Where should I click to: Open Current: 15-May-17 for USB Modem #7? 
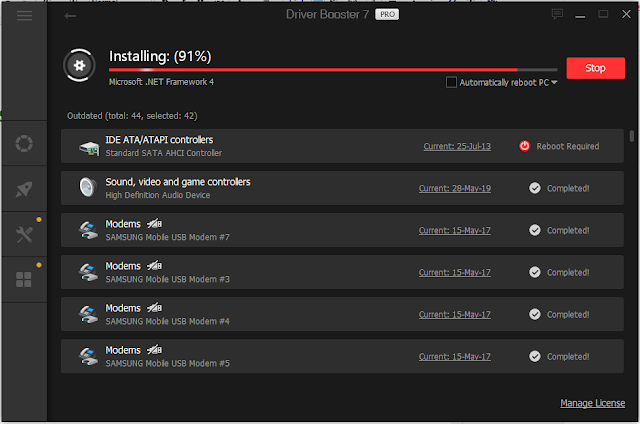(x=455, y=231)
